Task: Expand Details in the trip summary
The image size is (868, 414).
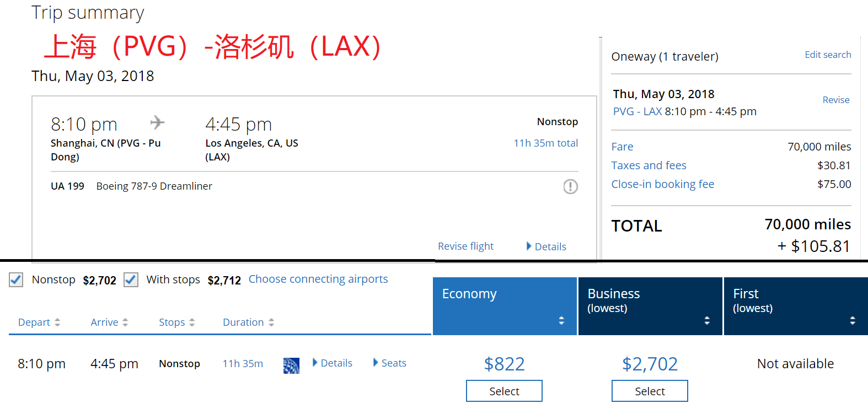Action: click(x=546, y=246)
